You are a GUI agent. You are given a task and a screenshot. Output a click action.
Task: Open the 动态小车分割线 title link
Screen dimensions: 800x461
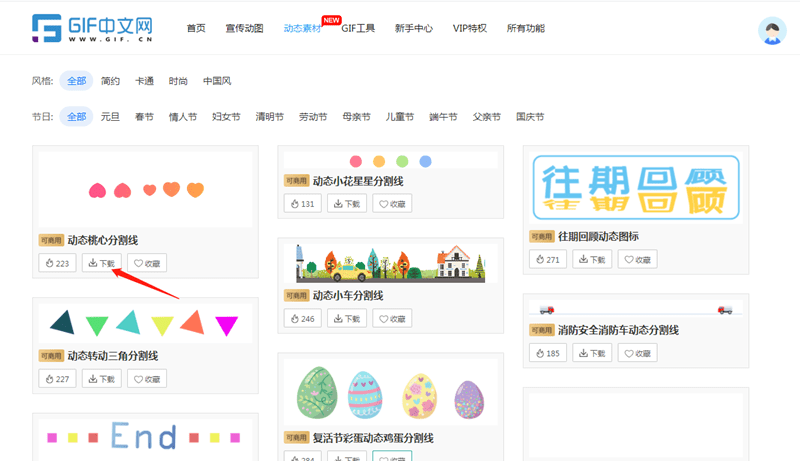[348, 295]
